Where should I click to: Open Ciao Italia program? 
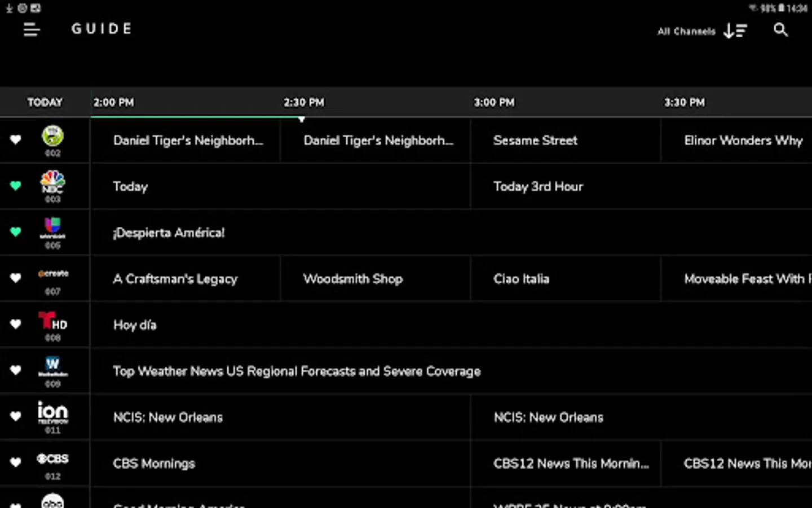tap(566, 279)
